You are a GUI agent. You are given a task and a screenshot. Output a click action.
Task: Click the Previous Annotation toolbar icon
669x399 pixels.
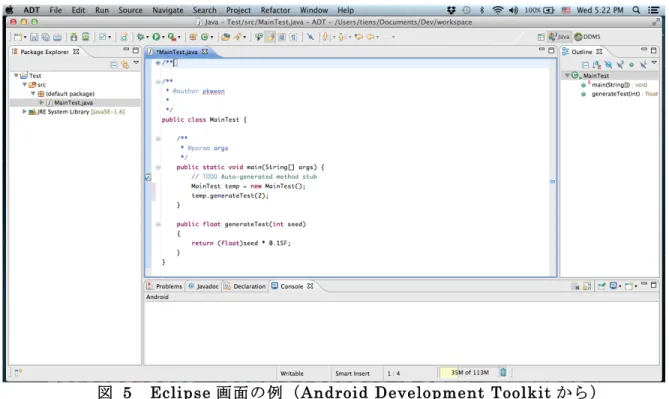click(341, 37)
